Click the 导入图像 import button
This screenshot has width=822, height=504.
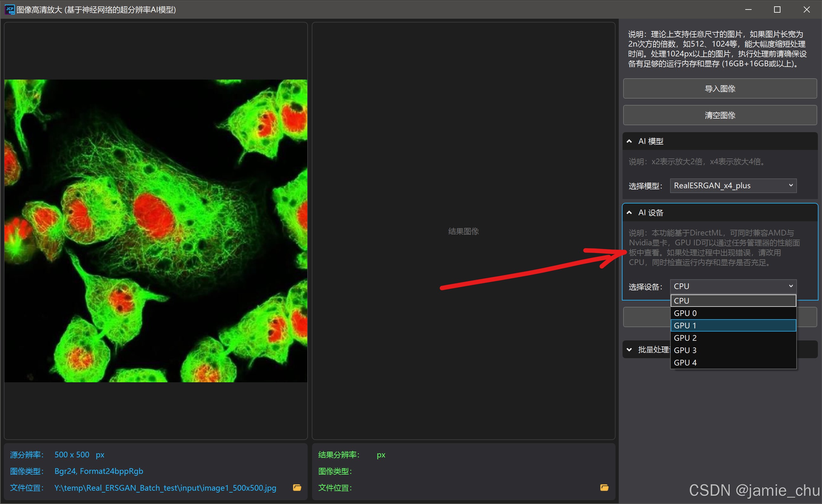pyautogui.click(x=720, y=88)
